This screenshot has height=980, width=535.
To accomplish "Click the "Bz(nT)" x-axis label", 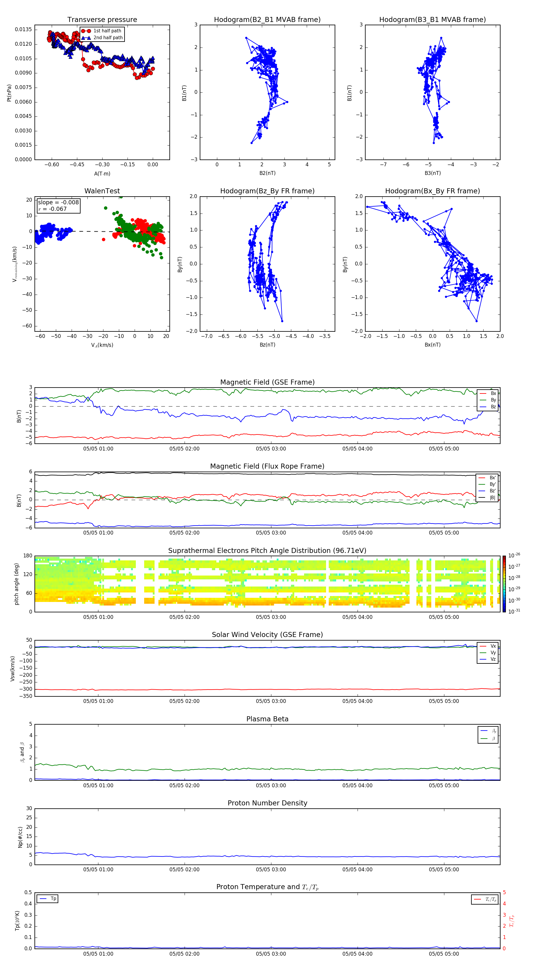I will 267,345.
